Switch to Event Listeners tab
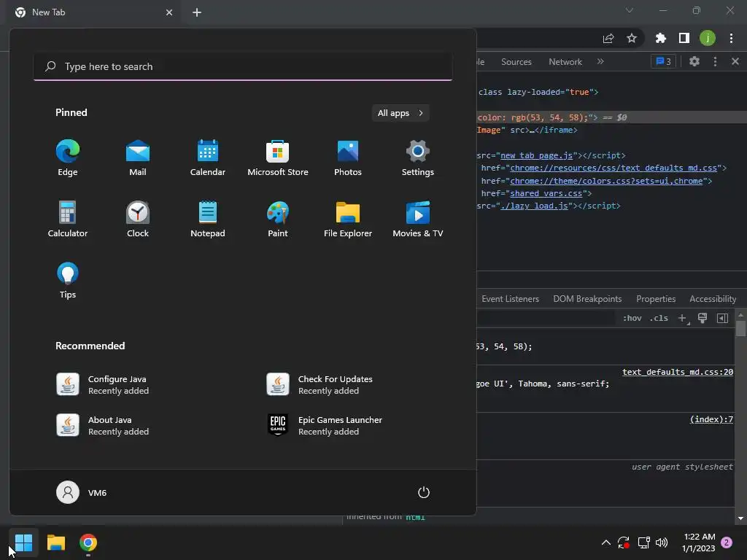This screenshot has height=560, width=747. tap(510, 299)
